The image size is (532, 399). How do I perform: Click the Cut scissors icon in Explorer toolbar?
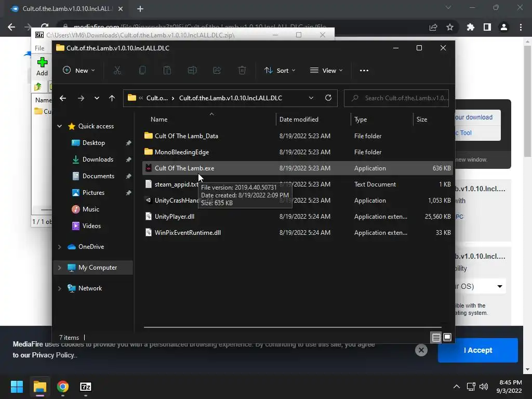click(117, 70)
